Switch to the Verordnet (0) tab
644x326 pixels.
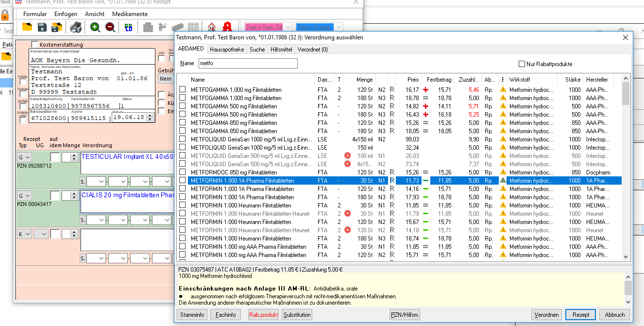[x=313, y=49]
